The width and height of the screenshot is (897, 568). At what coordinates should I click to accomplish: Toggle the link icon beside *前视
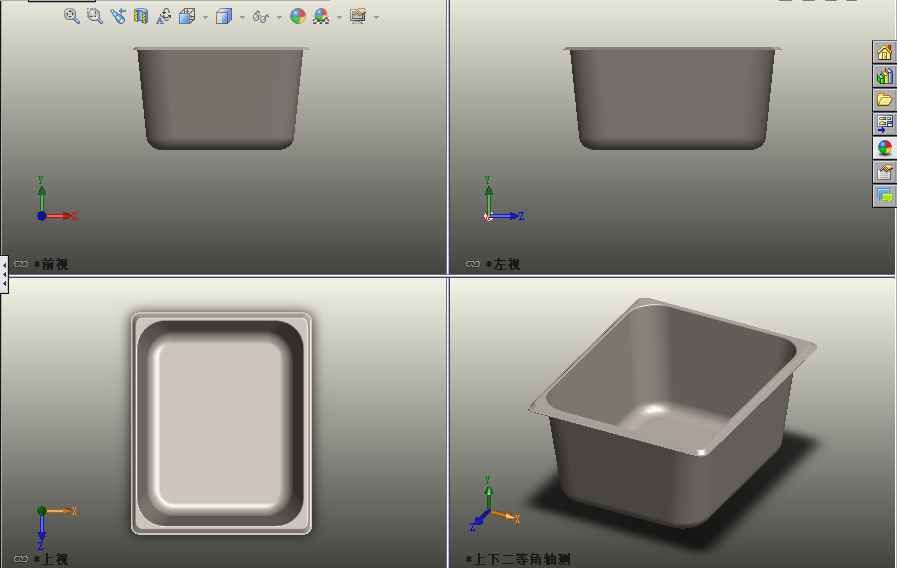point(21,264)
